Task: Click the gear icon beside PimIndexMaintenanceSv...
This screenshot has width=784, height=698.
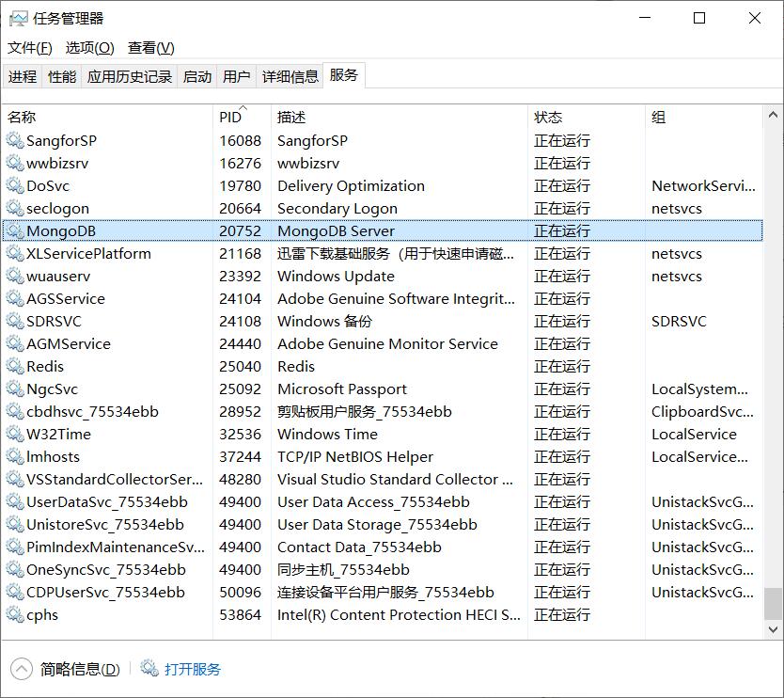Action: coord(15,547)
